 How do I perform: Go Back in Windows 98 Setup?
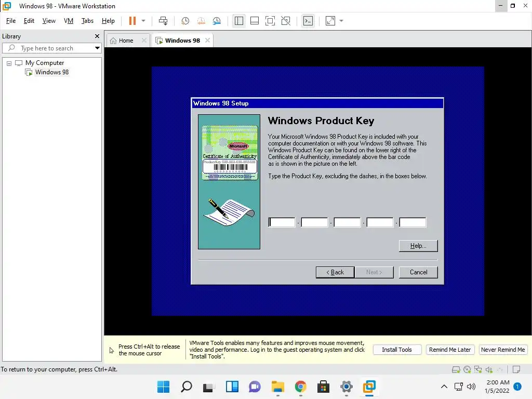coord(335,272)
